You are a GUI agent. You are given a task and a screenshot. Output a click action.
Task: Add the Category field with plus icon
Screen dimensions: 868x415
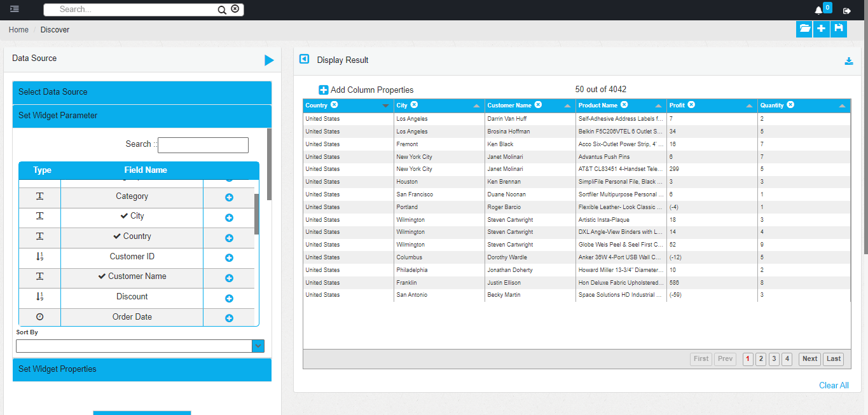(230, 198)
